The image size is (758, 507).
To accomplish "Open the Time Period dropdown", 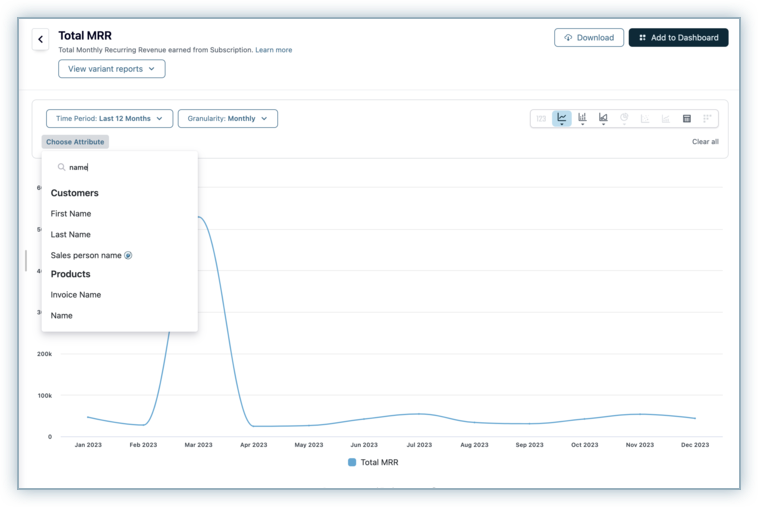I will [x=109, y=118].
